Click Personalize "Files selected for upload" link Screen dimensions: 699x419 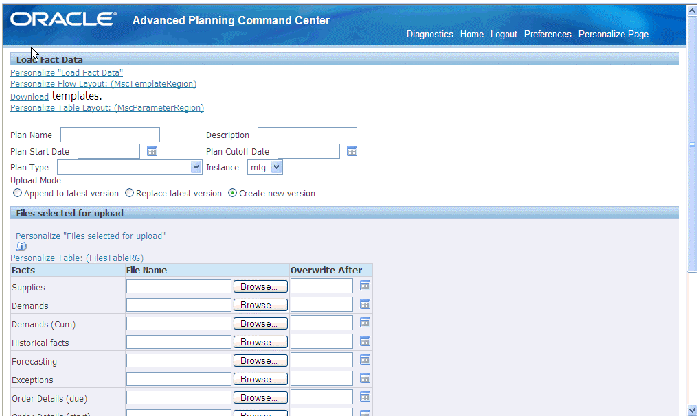click(x=90, y=236)
